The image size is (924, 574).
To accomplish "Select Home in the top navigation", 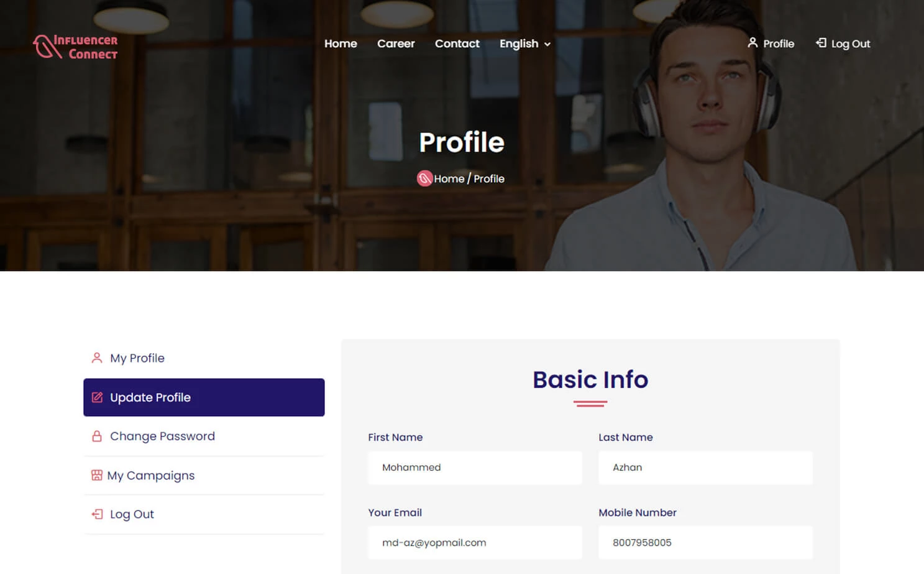I will point(341,44).
